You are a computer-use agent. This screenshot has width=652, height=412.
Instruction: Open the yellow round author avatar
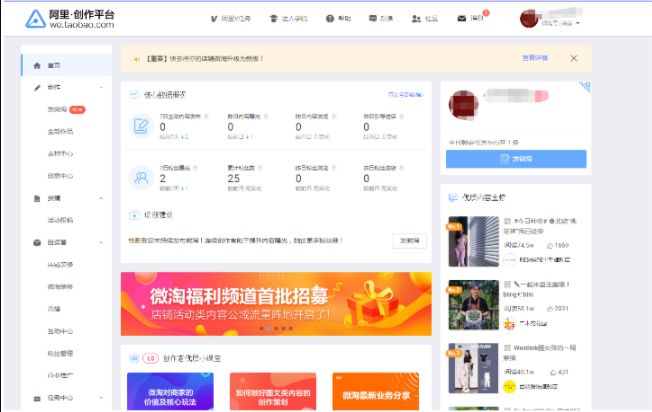[x=509, y=387]
